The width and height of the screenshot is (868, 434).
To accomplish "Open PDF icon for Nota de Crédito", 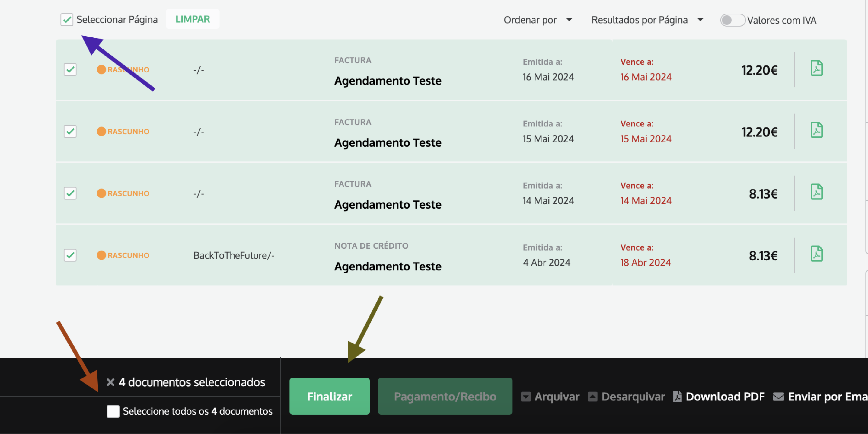I will (x=816, y=254).
